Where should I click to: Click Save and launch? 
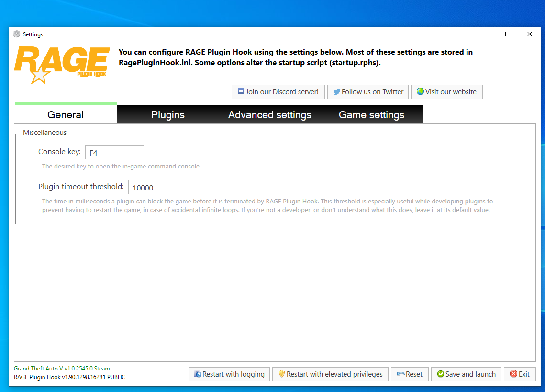466,374
